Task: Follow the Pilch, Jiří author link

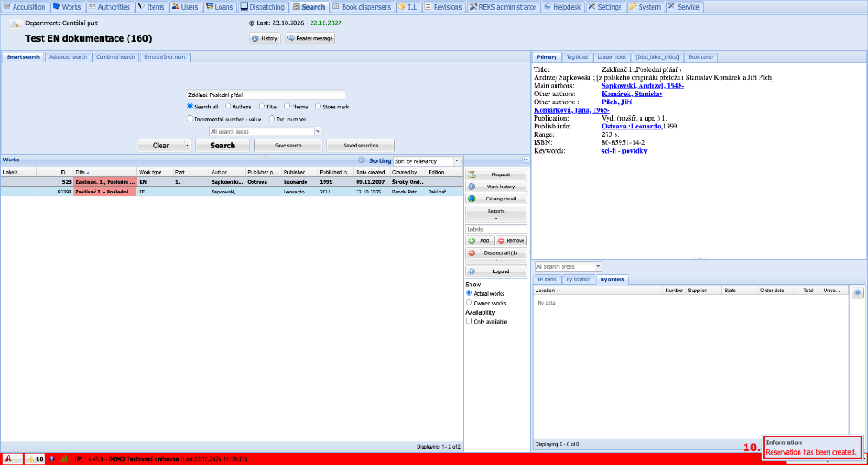Action: click(x=616, y=102)
